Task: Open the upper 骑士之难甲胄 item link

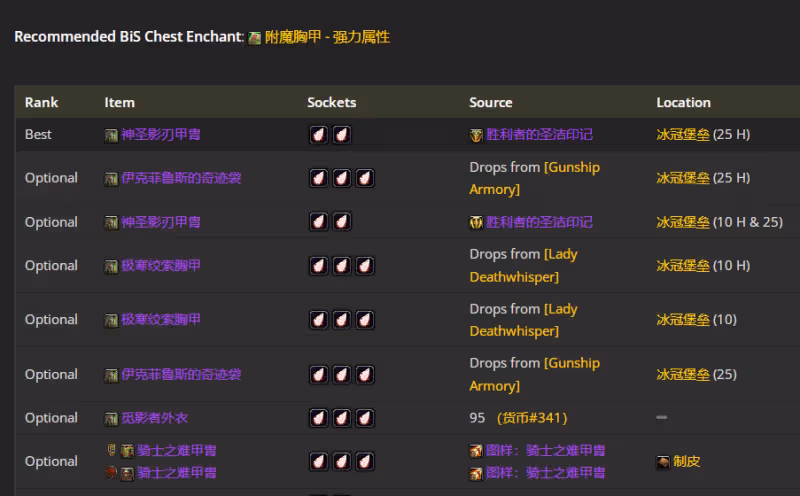Action: (x=177, y=451)
